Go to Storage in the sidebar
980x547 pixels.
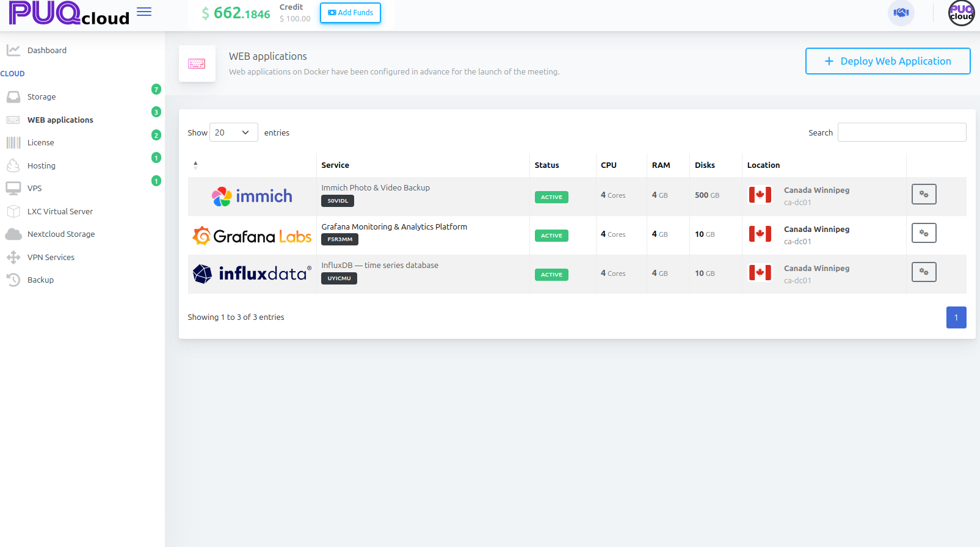click(42, 97)
